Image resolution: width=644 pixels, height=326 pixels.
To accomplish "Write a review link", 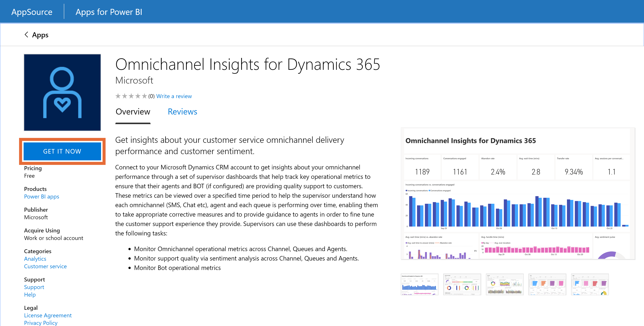I will (x=174, y=96).
